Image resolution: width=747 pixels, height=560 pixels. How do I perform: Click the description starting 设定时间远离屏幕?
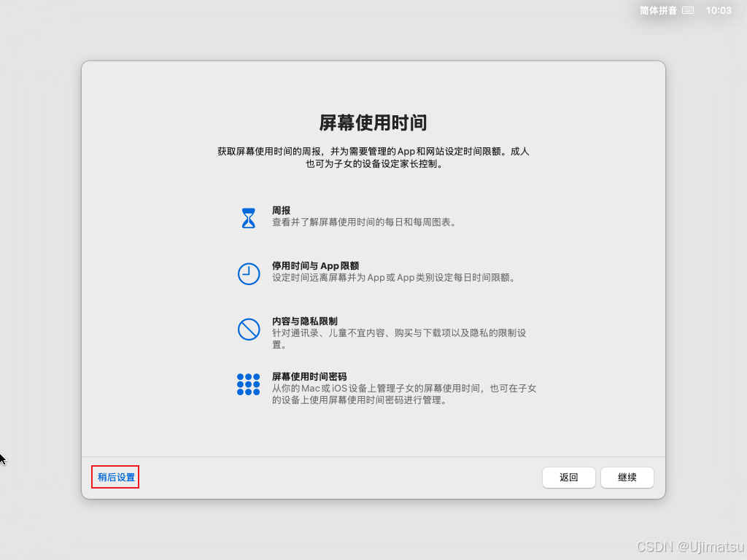click(395, 278)
